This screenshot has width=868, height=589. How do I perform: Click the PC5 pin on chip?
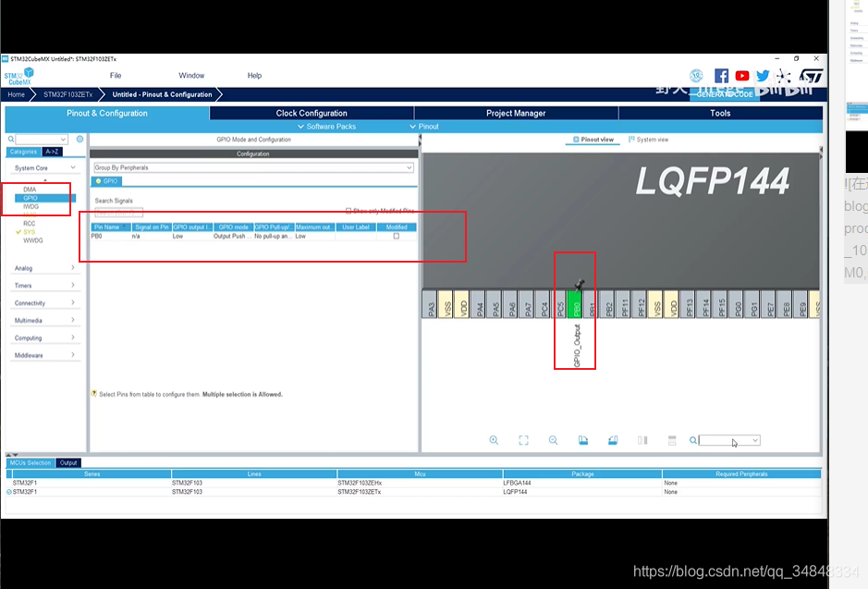pyautogui.click(x=560, y=303)
